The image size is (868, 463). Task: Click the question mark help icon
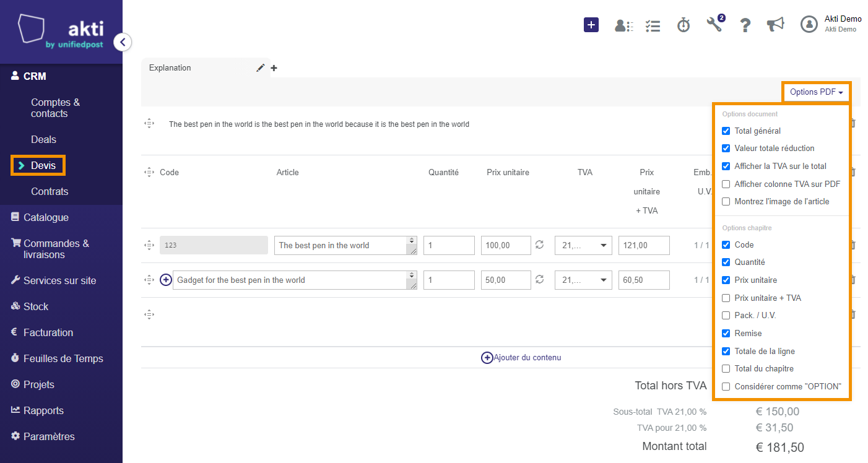[745, 25]
